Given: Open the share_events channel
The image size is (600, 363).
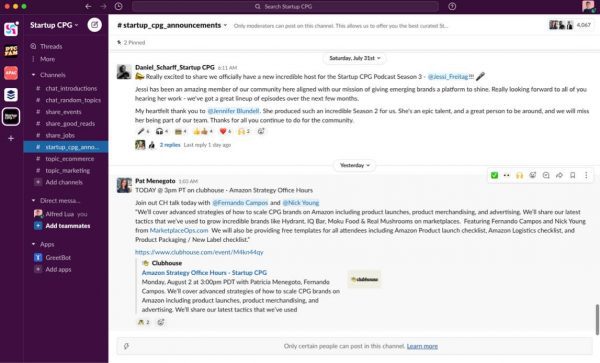Looking at the screenshot, I should click(x=63, y=112).
